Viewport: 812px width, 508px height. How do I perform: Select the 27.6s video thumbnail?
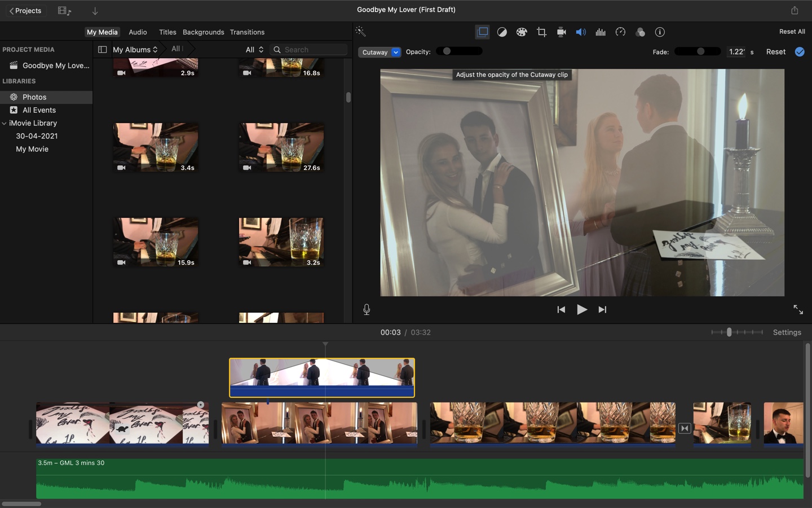tap(281, 147)
